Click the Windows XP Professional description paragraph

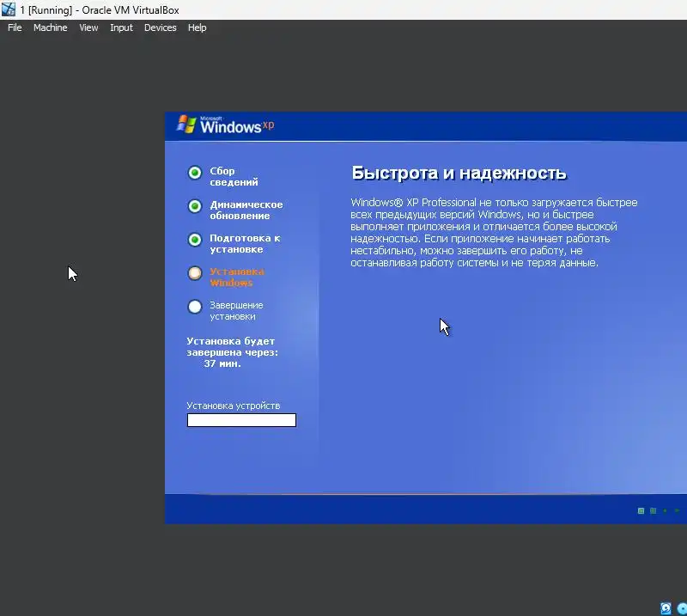tap(494, 232)
